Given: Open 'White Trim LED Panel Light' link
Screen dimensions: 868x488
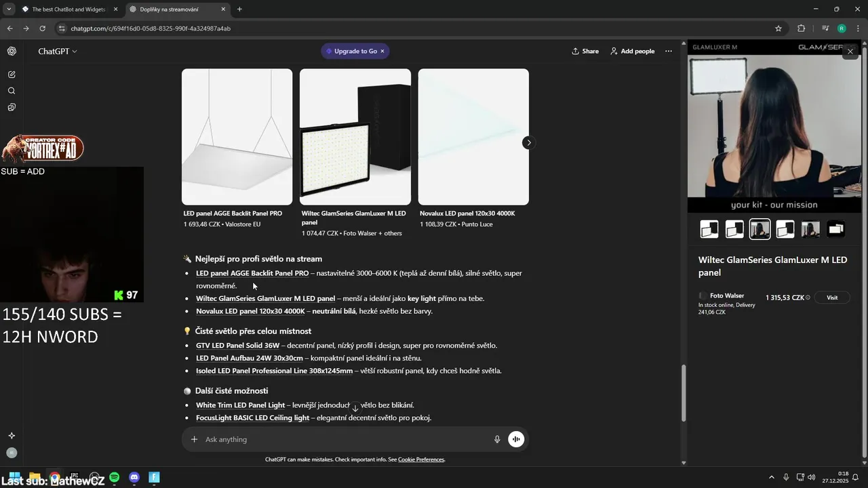Looking at the screenshot, I should [241, 405].
